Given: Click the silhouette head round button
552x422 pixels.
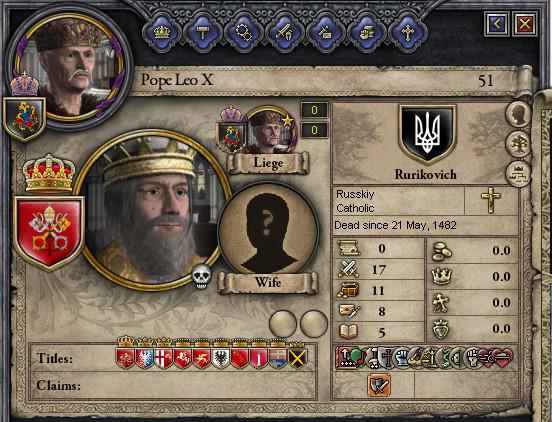Looking at the screenshot, I should (x=518, y=114).
